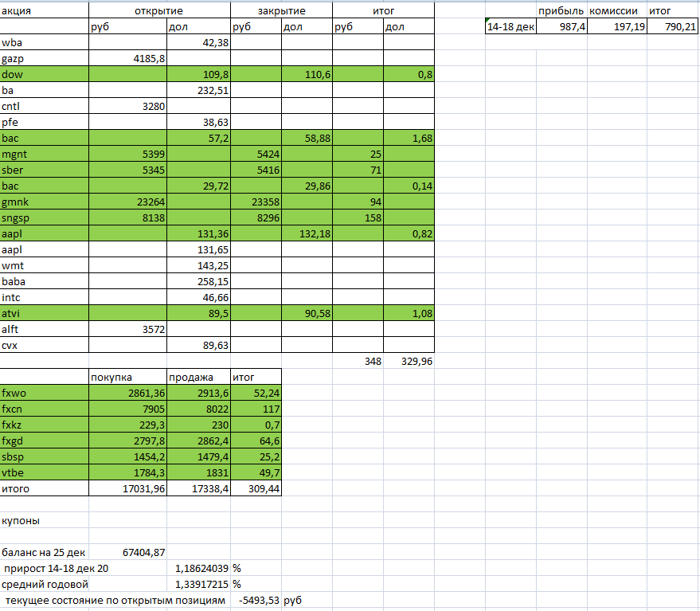The image size is (700, 611).
Task: Click the 'intc' ticker cell
Action: click(44, 297)
